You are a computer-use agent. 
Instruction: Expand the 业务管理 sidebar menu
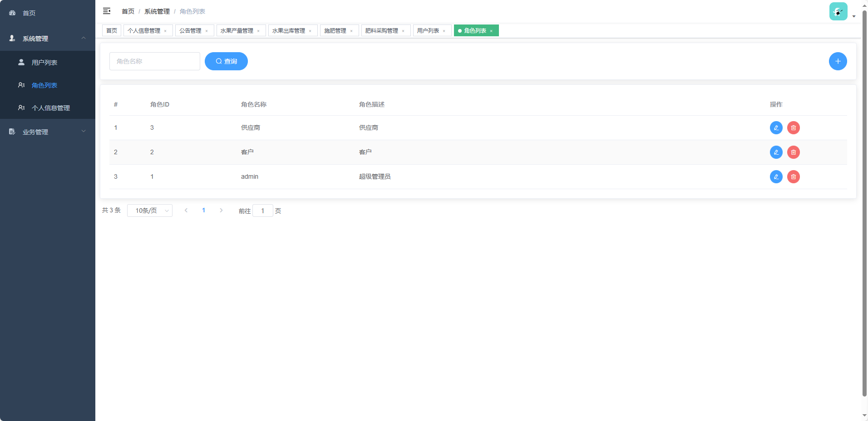[48, 132]
